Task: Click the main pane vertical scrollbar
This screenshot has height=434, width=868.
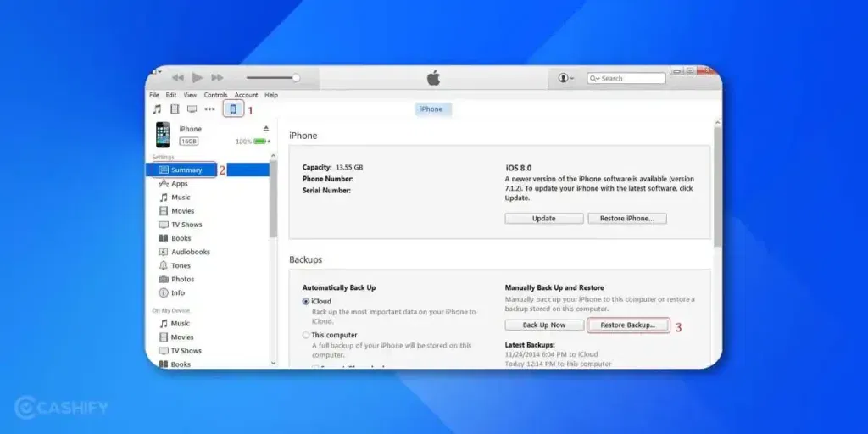Action: (718, 186)
